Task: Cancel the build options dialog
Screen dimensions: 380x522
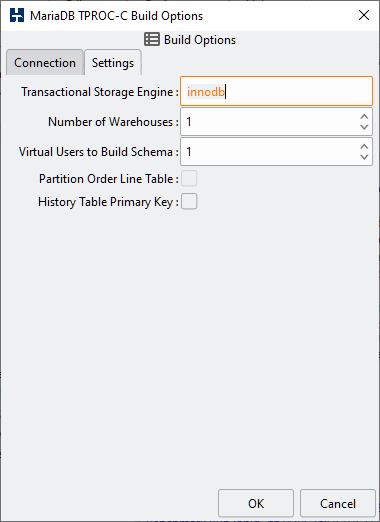Action: pos(338,503)
